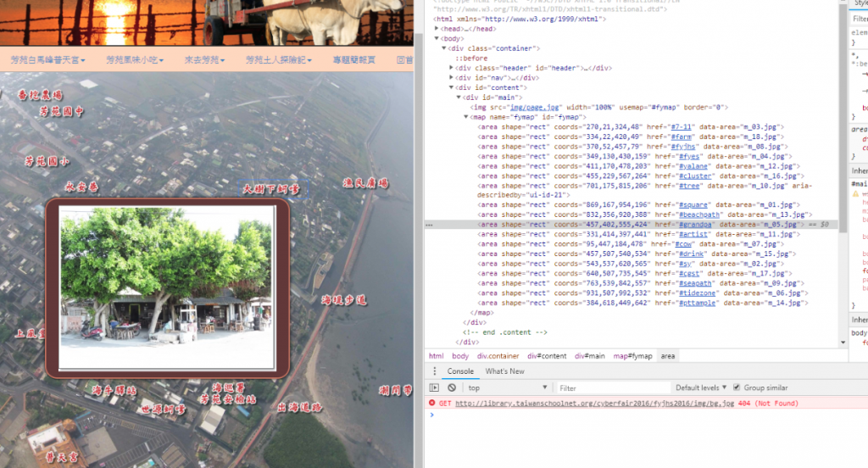Click the ellipsis gutter on the selected area row
This screenshot has width=868, height=468.
pos(429,225)
